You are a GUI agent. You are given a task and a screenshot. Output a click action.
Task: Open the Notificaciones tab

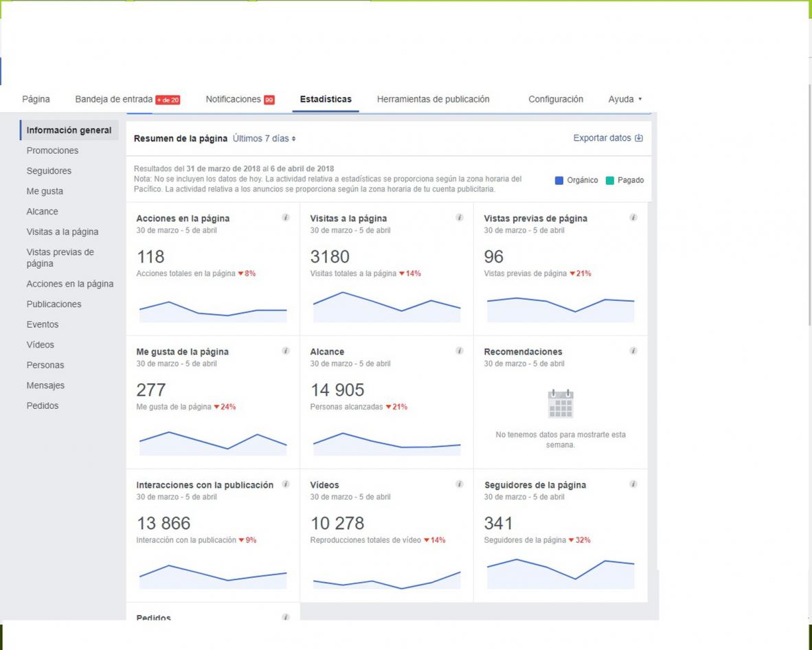coord(233,99)
